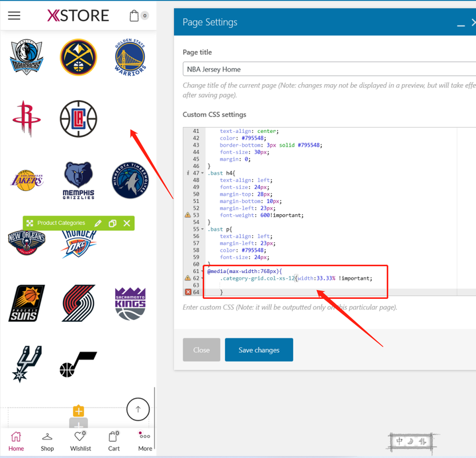Select the Dallas Mavericks logo
The image size is (476, 458).
click(x=27, y=57)
